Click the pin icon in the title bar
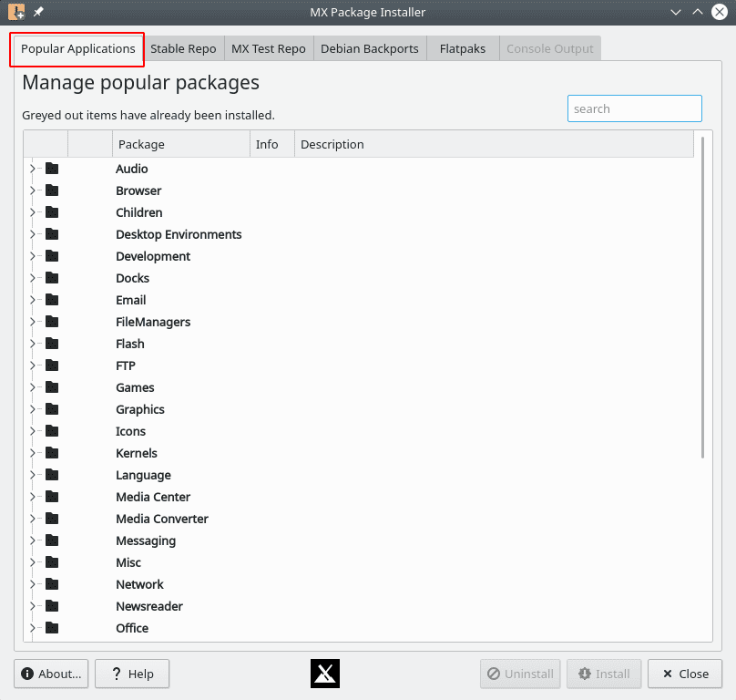This screenshot has height=700, width=736. pyautogui.click(x=36, y=12)
